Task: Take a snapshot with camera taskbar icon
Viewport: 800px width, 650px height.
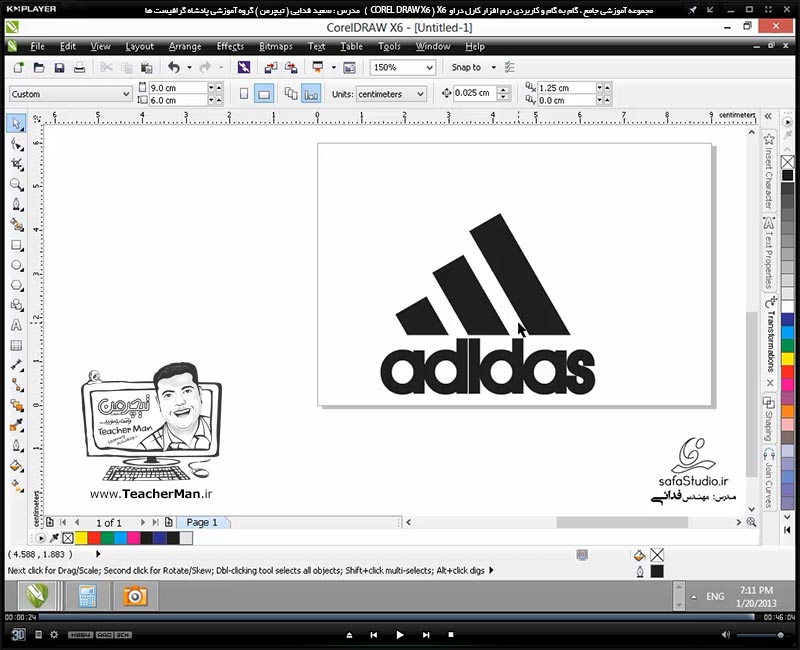Action: click(x=135, y=596)
